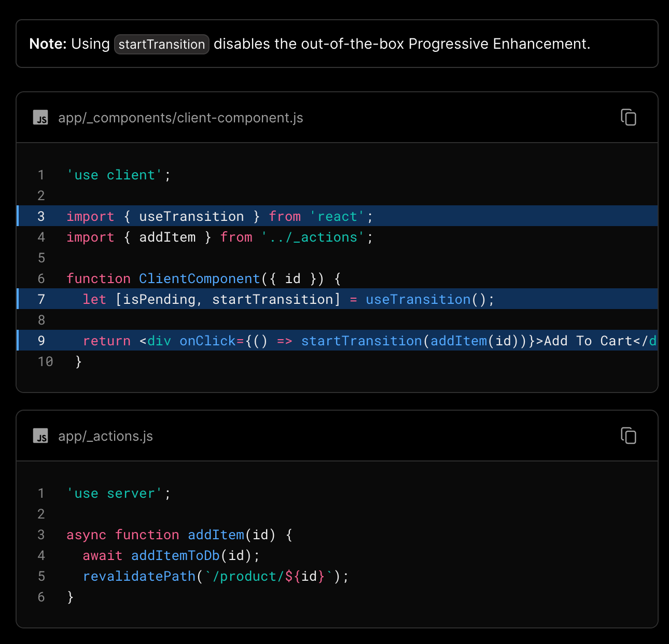
Task: Open the app/_actions.js file title
Action: 105,436
